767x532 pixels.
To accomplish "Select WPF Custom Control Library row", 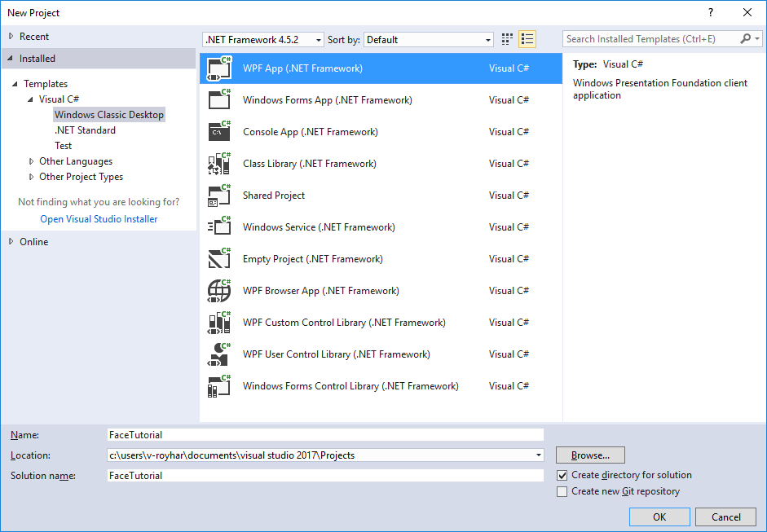I will pyautogui.click(x=381, y=323).
